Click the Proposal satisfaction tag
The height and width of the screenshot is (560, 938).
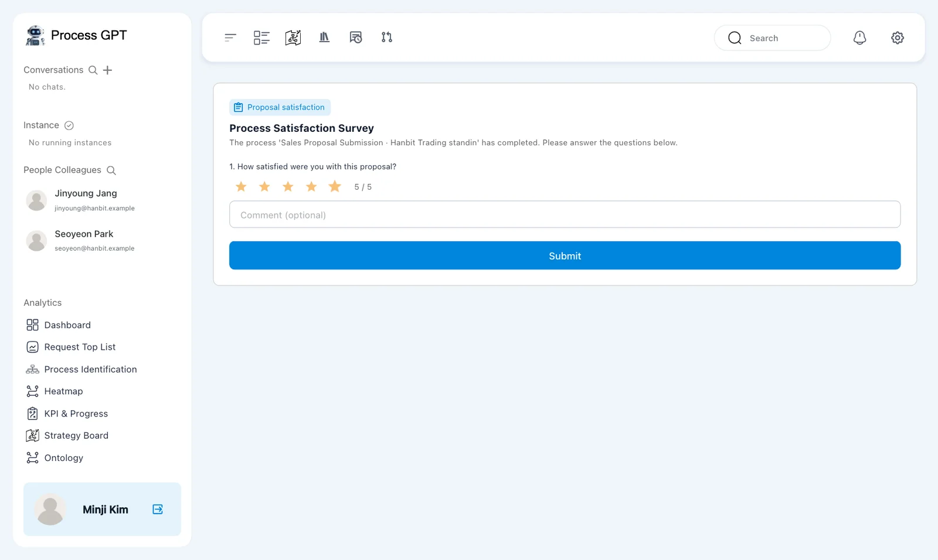[x=280, y=107]
